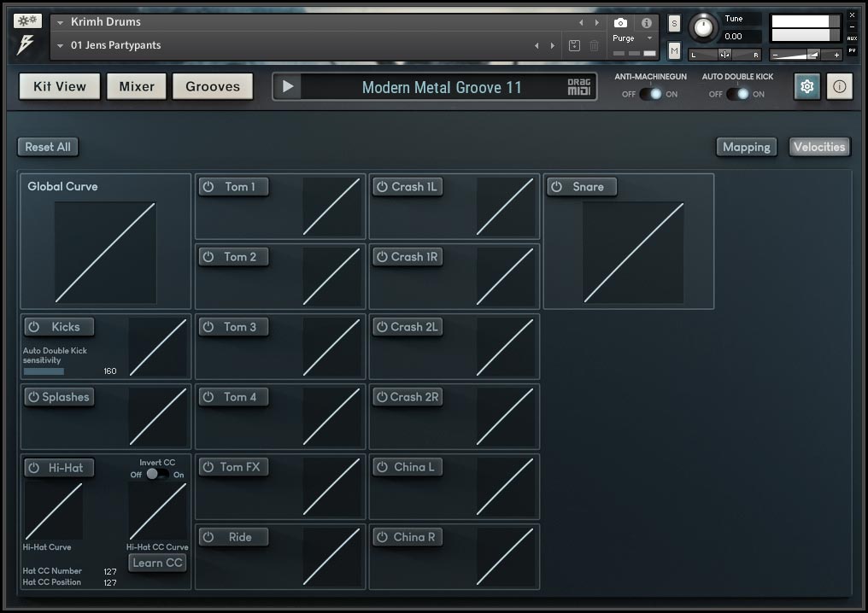Click the Hi-Hat CC Curve graph
Image resolution: width=868 pixels, height=613 pixels.
(158, 511)
